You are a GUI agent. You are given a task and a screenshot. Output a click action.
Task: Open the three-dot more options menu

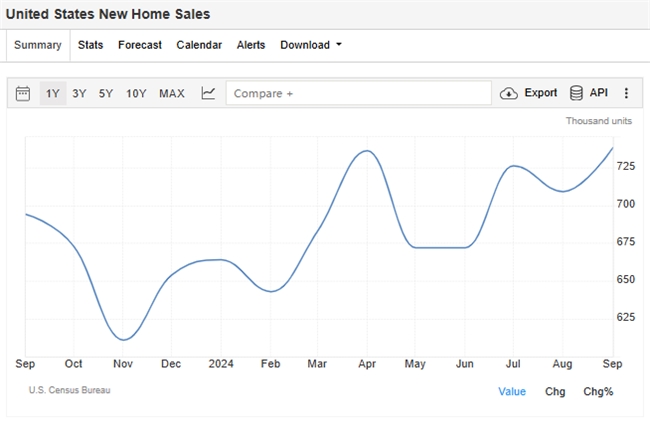tap(626, 93)
